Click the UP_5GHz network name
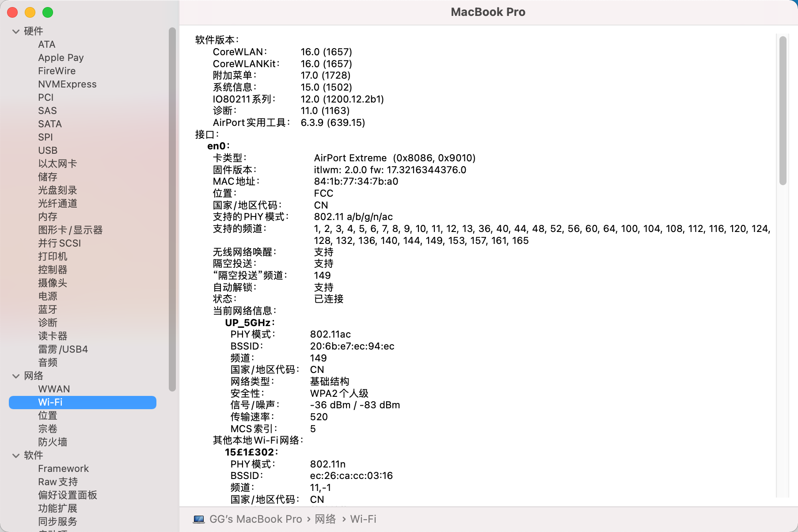Viewport: 798px width, 532px height. pos(250,323)
